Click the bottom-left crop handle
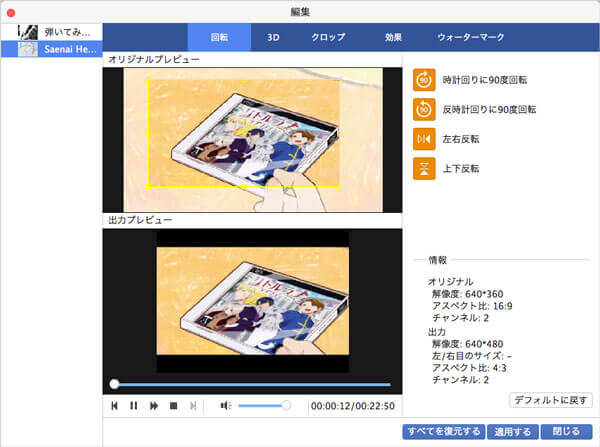The width and height of the screenshot is (600, 447). tap(148, 186)
